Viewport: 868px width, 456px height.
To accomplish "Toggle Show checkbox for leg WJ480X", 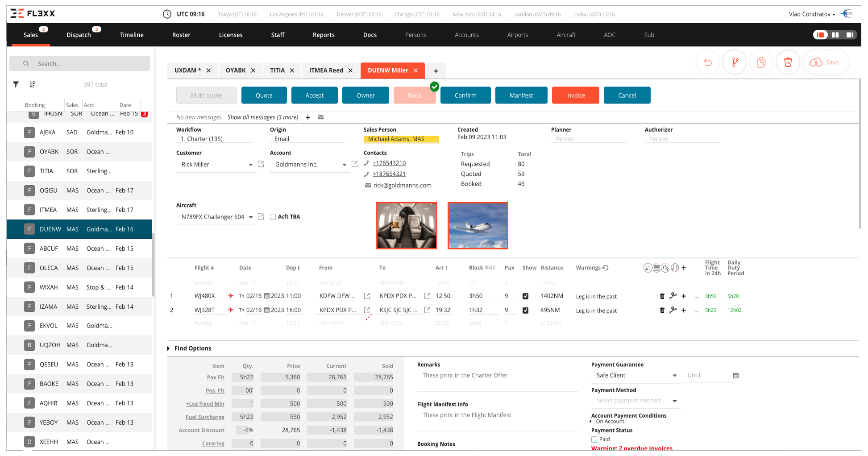I will [x=526, y=296].
